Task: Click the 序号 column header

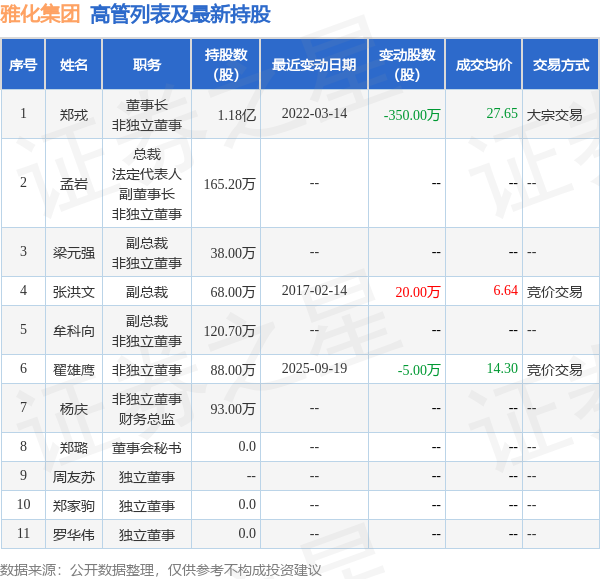Action: pos(23,65)
